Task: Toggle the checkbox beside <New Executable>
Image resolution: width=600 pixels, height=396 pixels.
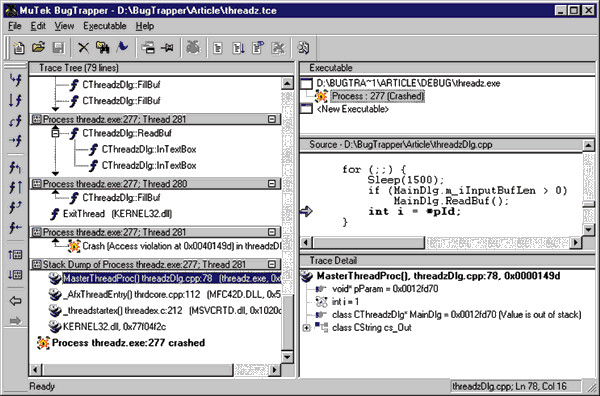Action: (x=307, y=109)
